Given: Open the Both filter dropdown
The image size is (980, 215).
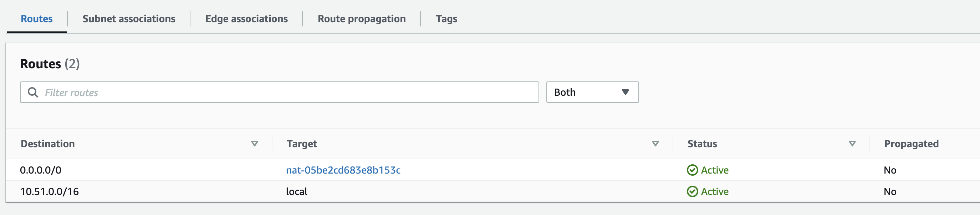Looking at the screenshot, I should [592, 92].
